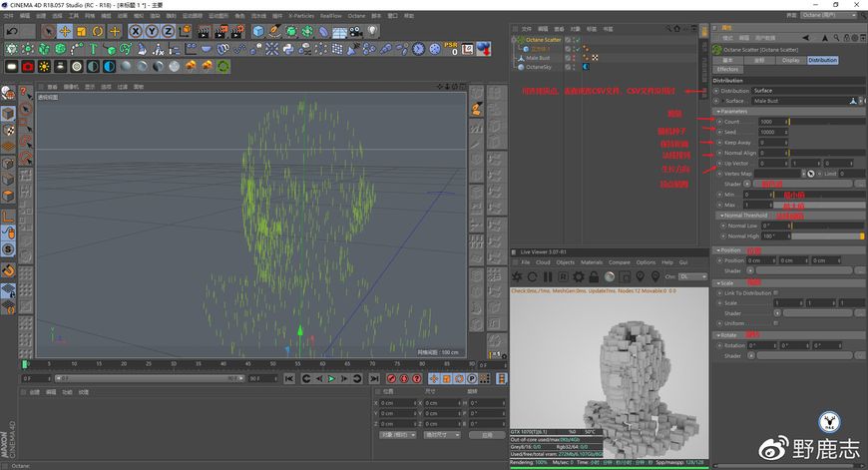Open the Octane menu in main menu bar
This screenshot has width=868, height=470.
click(x=356, y=16)
